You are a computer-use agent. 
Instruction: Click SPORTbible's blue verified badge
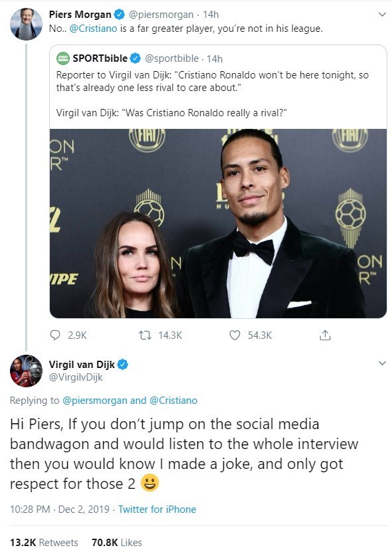click(135, 58)
